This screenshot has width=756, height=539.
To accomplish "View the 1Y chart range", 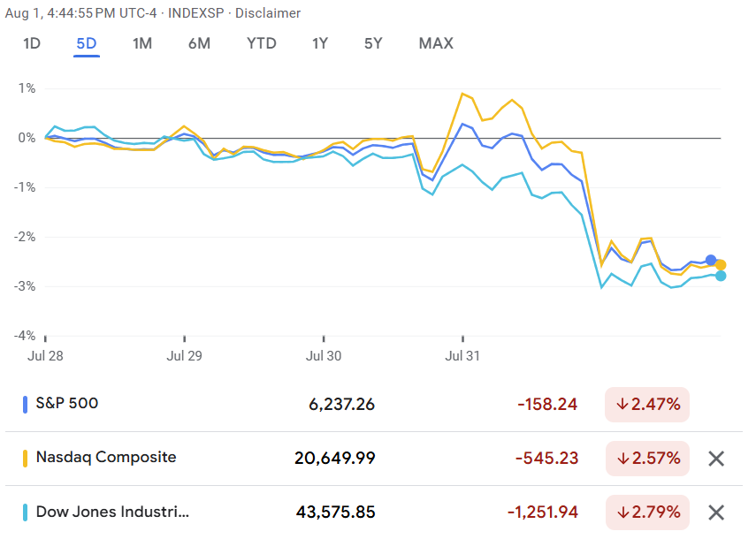I will (x=320, y=44).
